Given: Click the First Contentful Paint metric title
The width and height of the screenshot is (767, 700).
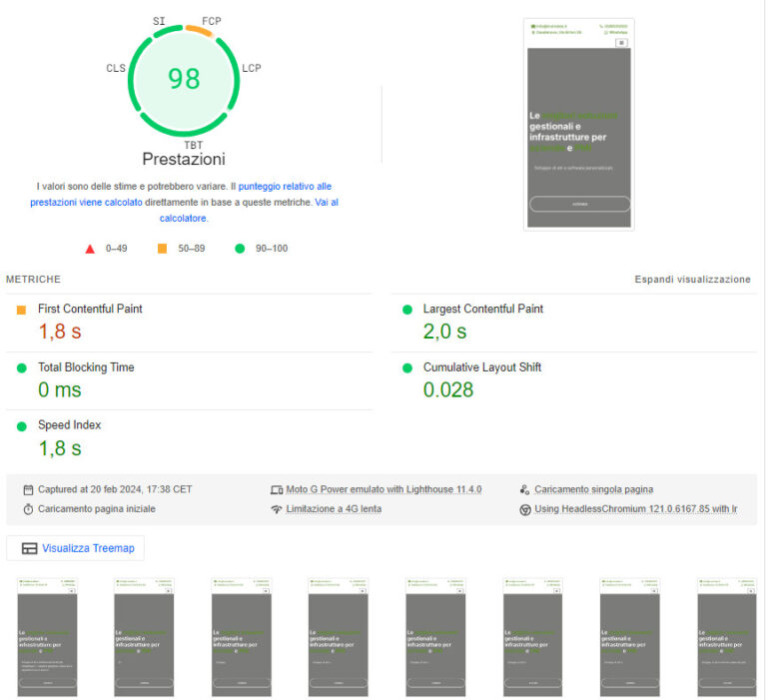Looking at the screenshot, I should (x=90, y=309).
